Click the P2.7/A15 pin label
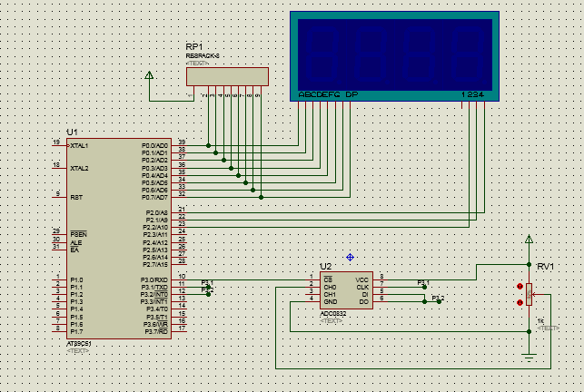The width and height of the screenshot is (584, 392). pos(155,265)
